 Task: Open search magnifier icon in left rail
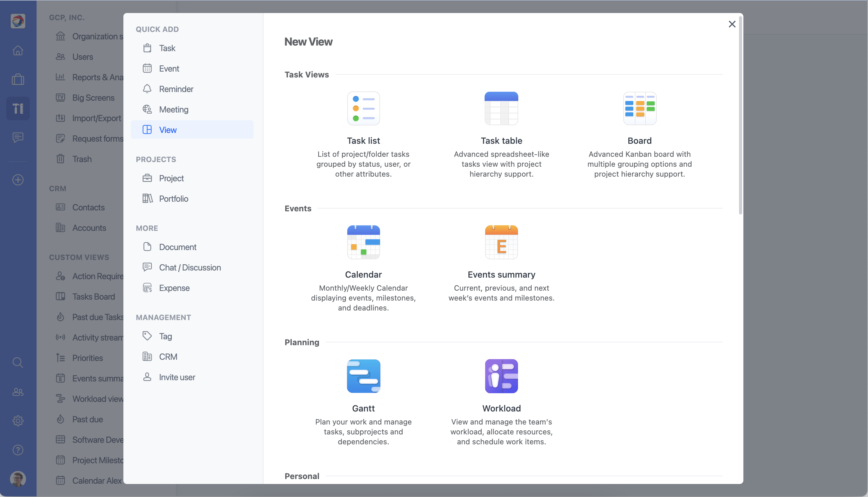coord(18,363)
